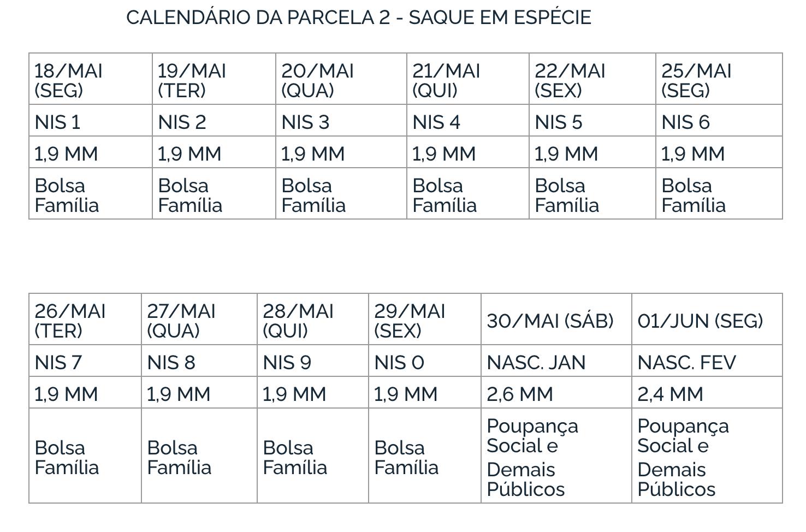The width and height of the screenshot is (806, 532).
Task: Select the 2,6 MM value cell
Action: [556, 393]
